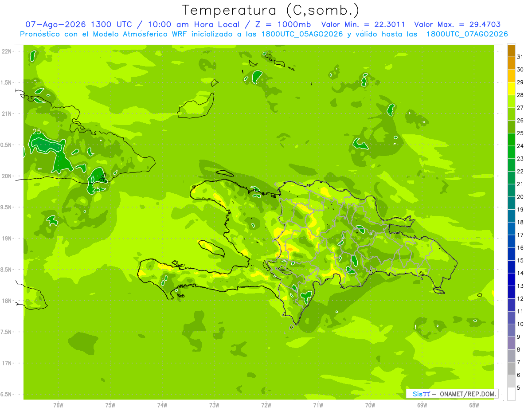This screenshot has height=411, width=532.
Task: Pick the green swatch between 26 and 27
Action: (x=511, y=114)
